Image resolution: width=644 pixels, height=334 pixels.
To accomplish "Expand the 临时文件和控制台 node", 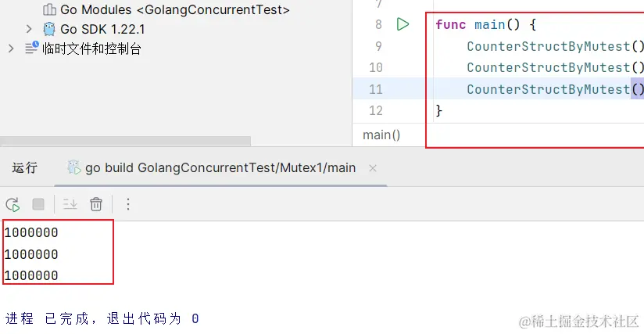I will click(x=11, y=48).
